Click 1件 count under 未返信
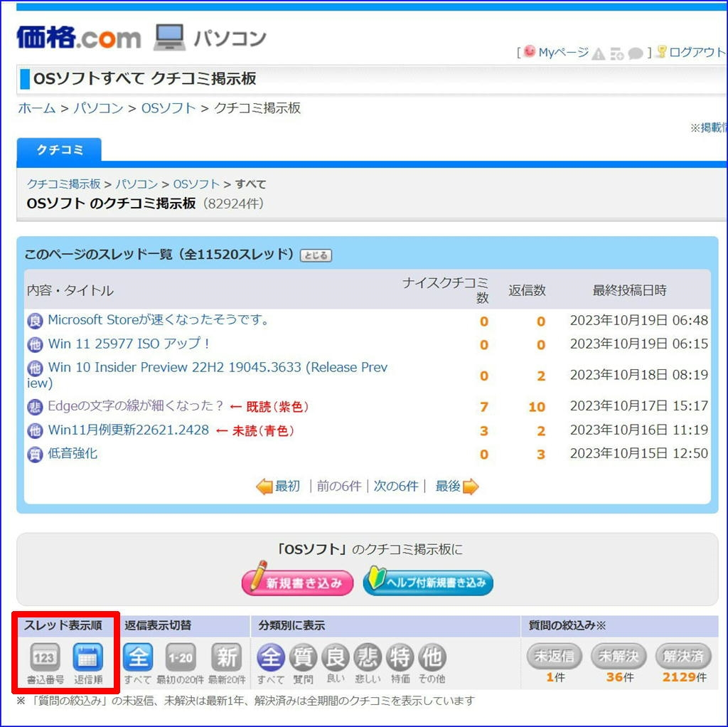 555,677
